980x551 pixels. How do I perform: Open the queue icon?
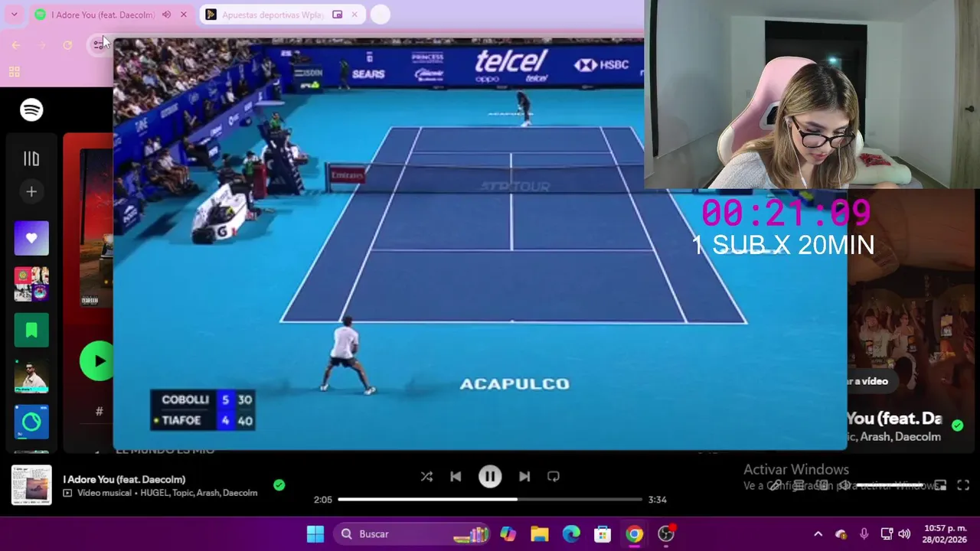[x=798, y=485]
